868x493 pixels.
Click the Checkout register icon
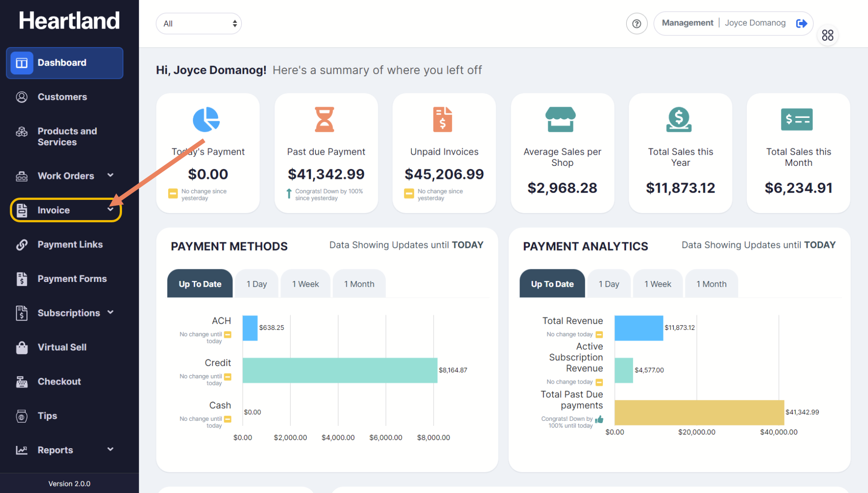click(x=22, y=382)
